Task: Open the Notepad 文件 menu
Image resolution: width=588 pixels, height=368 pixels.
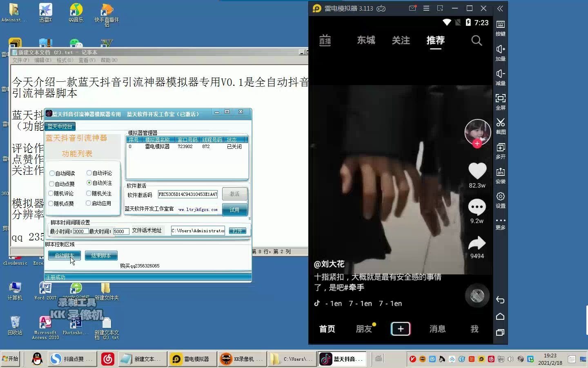Action: pyautogui.click(x=20, y=60)
